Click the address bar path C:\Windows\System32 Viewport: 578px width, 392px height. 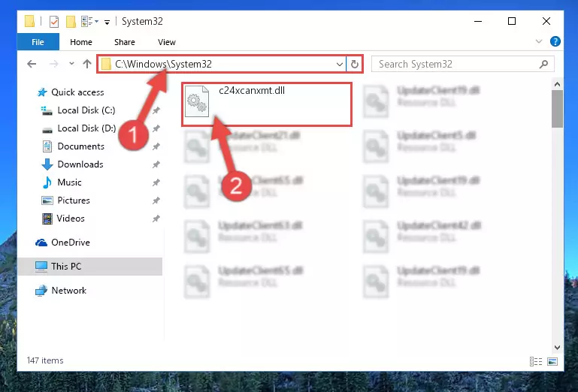pyautogui.click(x=163, y=64)
